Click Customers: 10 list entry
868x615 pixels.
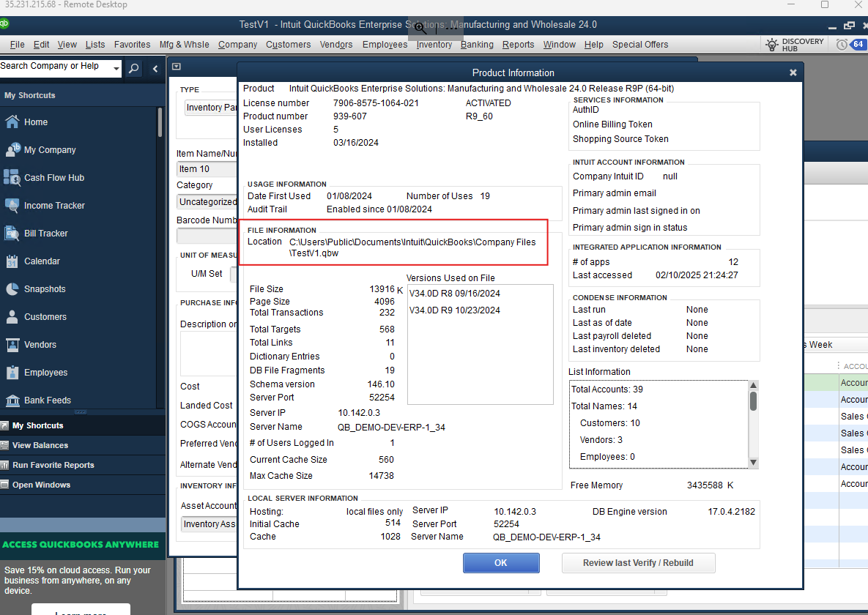609,423
